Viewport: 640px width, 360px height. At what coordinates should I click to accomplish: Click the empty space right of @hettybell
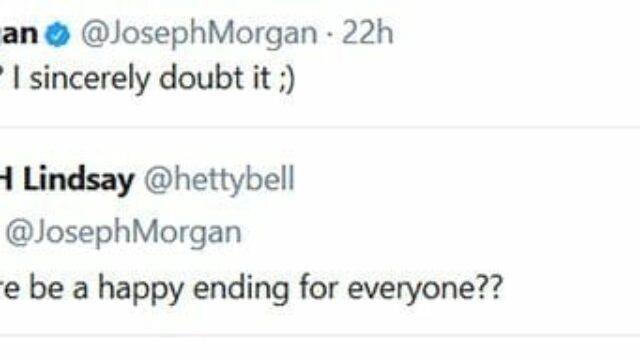tap(467, 180)
